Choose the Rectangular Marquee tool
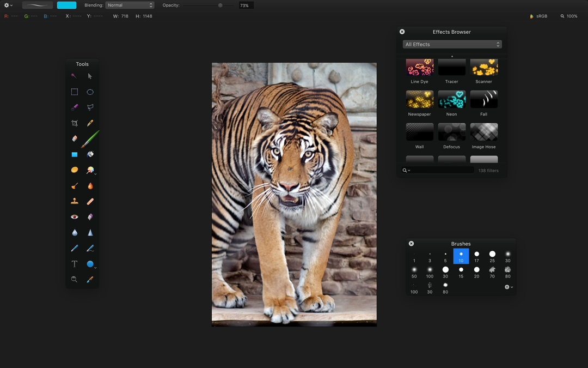Image resolution: width=588 pixels, height=368 pixels. pyautogui.click(x=75, y=92)
